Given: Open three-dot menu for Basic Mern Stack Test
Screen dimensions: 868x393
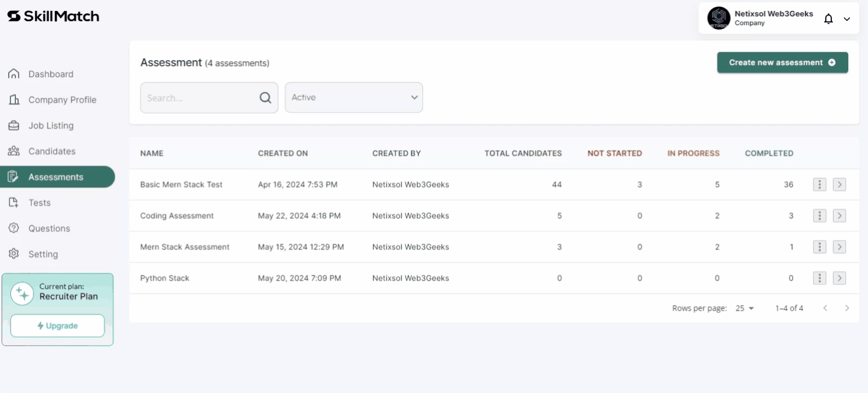Looking at the screenshot, I should pyautogui.click(x=819, y=184).
